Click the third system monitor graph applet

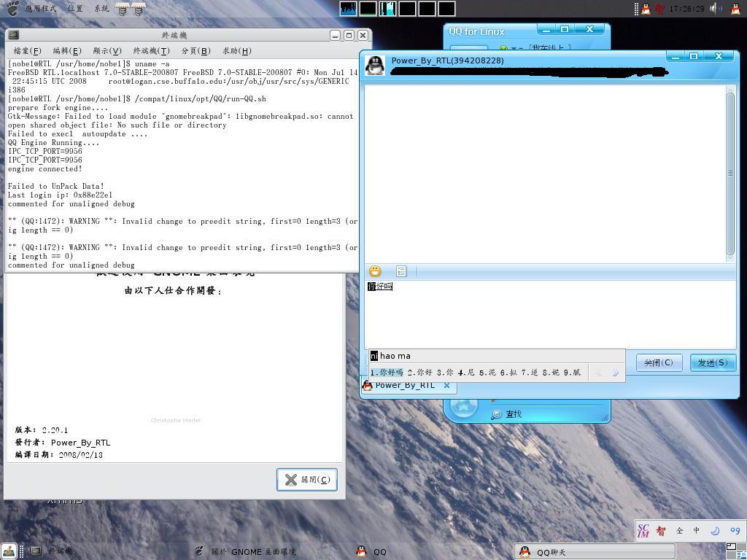(387, 9)
